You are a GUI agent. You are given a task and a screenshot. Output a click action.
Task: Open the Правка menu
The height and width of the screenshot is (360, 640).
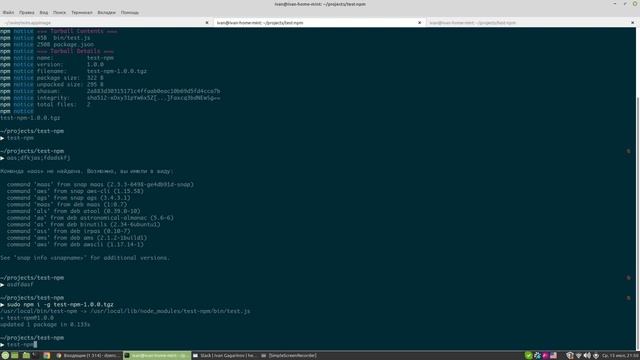pos(27,13)
